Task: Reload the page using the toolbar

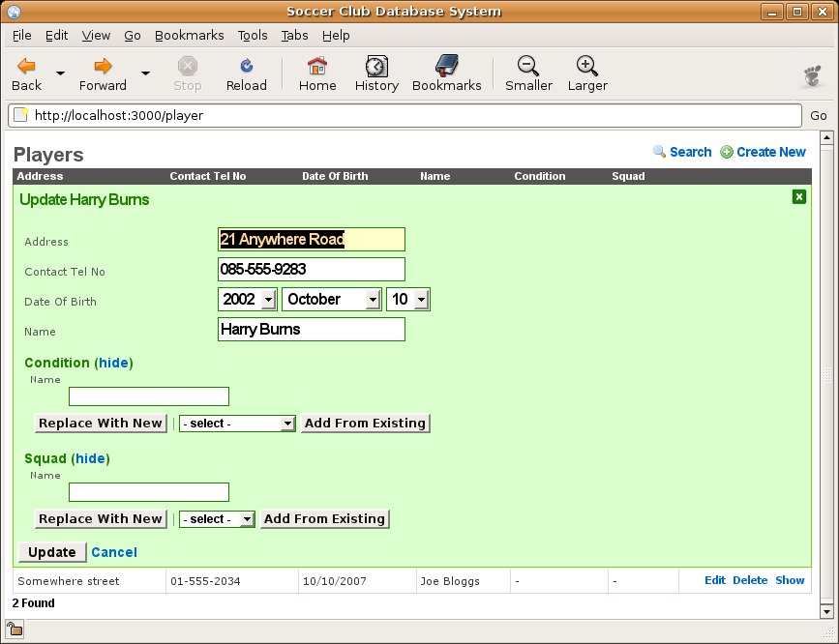Action: [246, 67]
